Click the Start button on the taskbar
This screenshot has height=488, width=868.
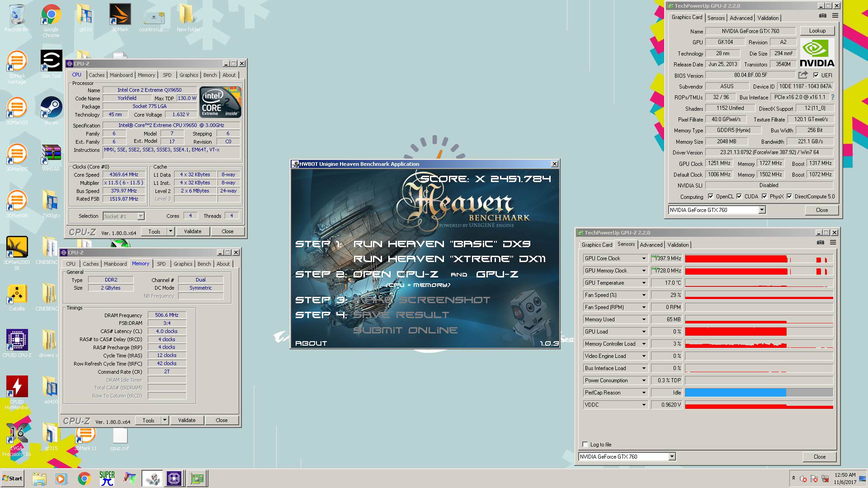click(x=12, y=478)
